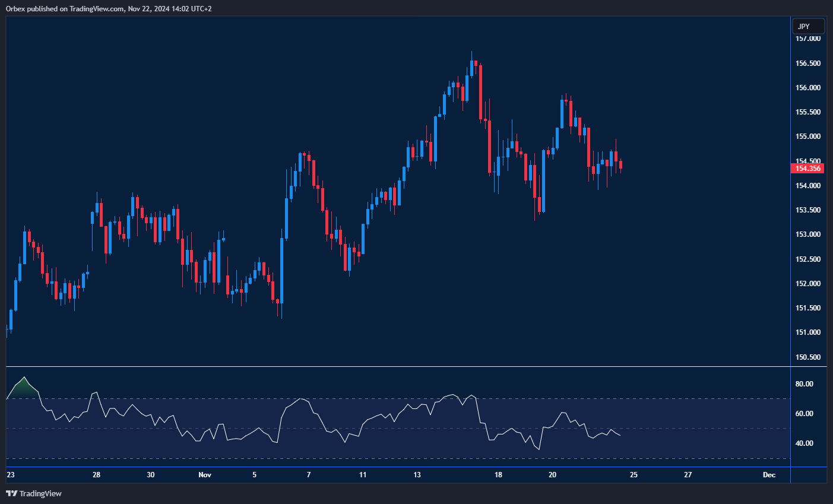Click the 60.00 level on RSI scale
This screenshot has height=504, width=833.
[805, 414]
